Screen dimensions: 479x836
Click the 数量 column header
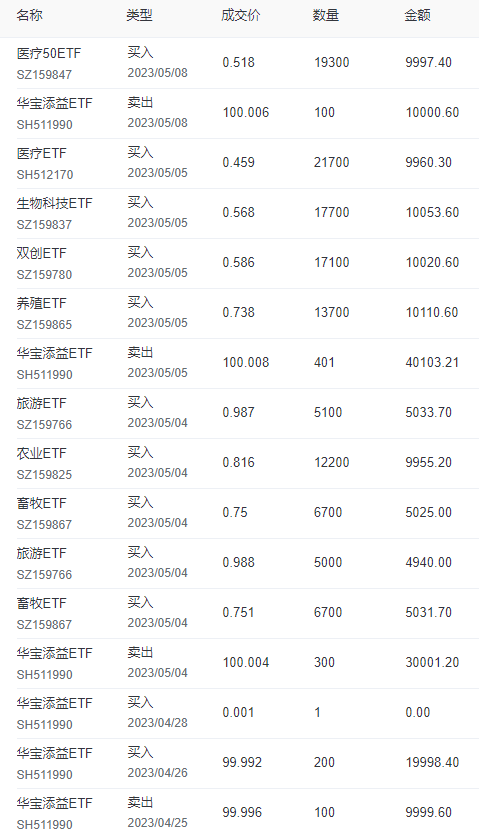(325, 15)
